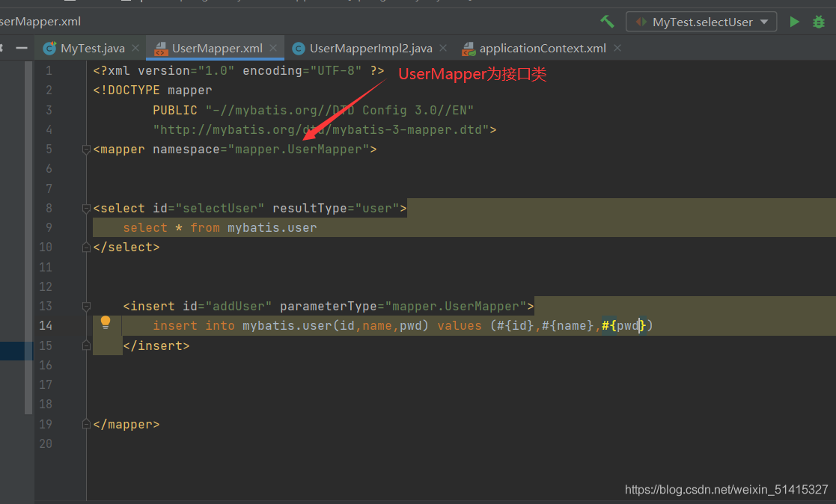Click the "<!DOCTYPE mapper" text
Screen dimensions: 836x504
(x=153, y=90)
